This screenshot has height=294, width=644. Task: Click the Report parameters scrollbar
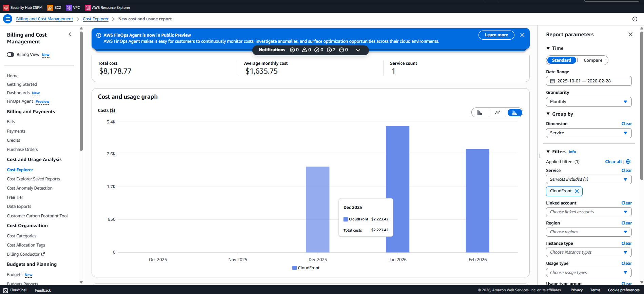pos(642,106)
